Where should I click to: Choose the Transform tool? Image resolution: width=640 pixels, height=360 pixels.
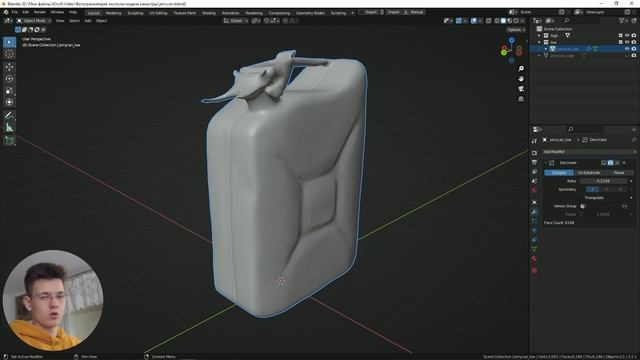pyautogui.click(x=9, y=102)
